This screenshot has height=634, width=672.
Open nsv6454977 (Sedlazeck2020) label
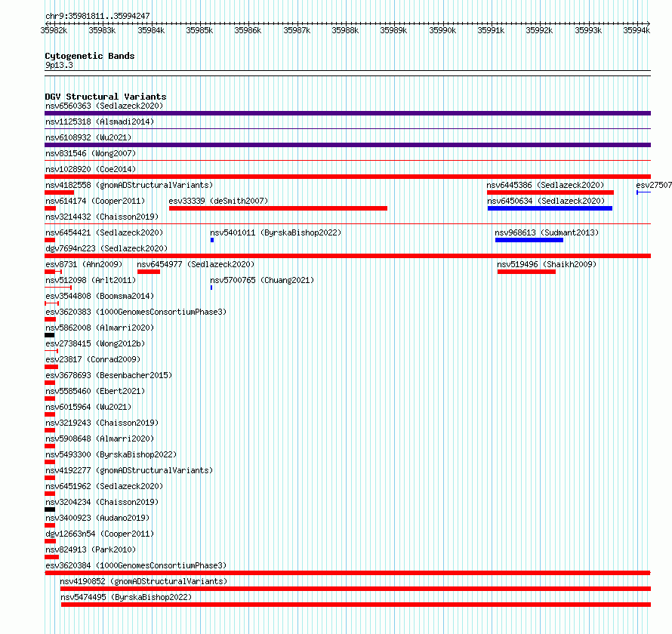[x=196, y=264]
